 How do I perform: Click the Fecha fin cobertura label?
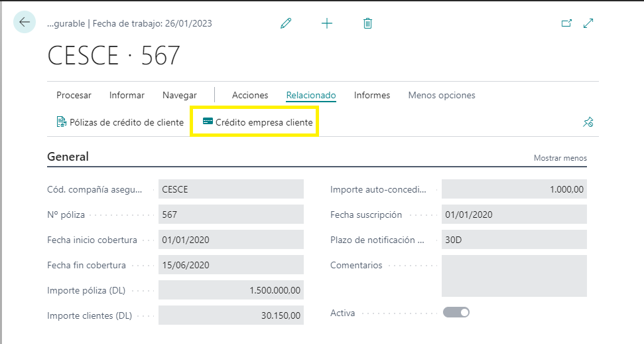click(86, 265)
